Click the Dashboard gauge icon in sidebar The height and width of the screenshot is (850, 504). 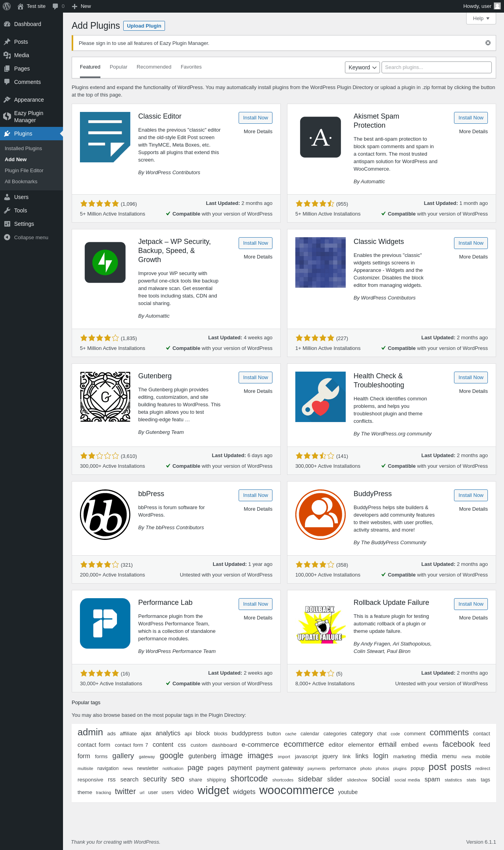(x=7, y=24)
